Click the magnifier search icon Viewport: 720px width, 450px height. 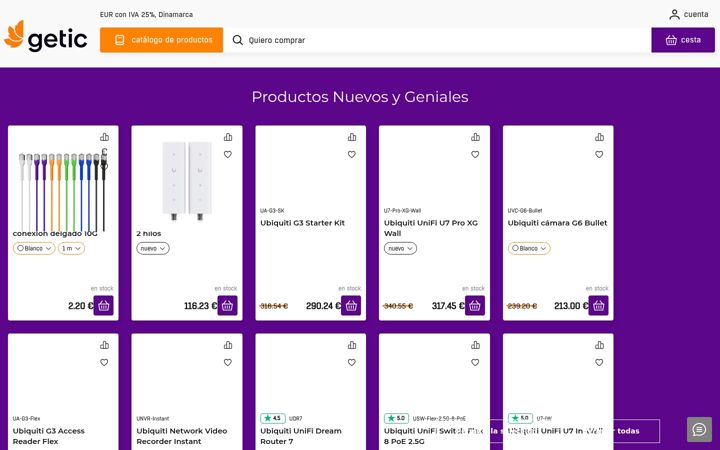pyautogui.click(x=237, y=40)
